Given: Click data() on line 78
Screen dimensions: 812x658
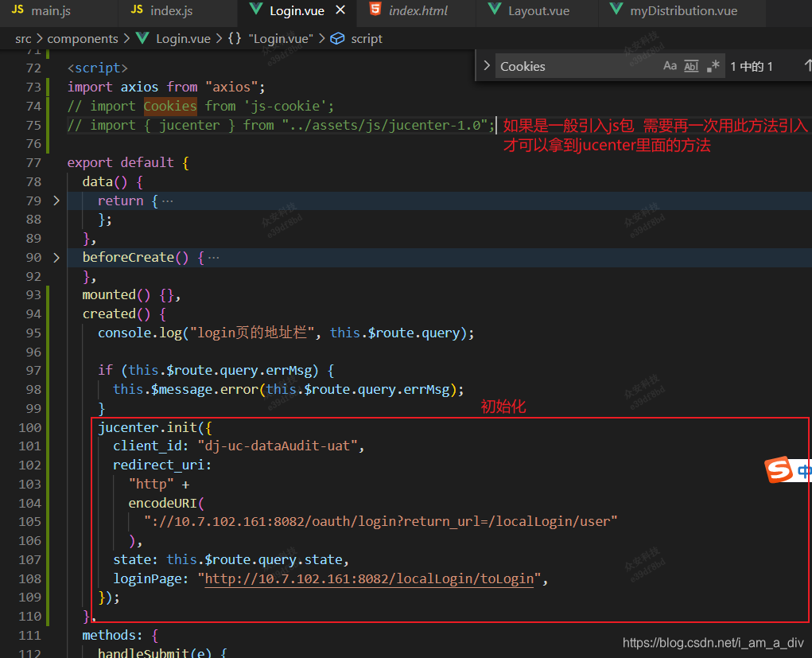Looking at the screenshot, I should pos(105,182).
